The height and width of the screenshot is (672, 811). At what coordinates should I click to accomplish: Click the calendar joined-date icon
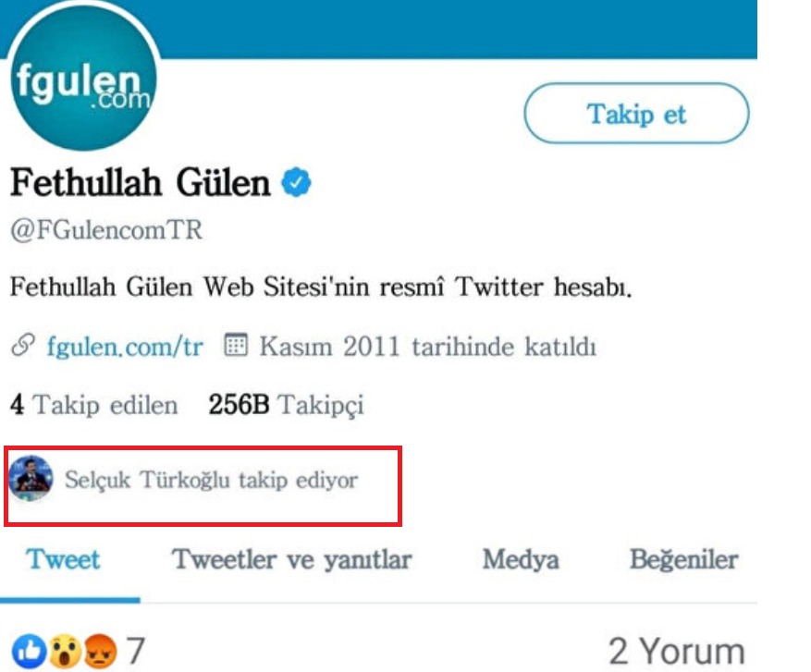(x=236, y=345)
